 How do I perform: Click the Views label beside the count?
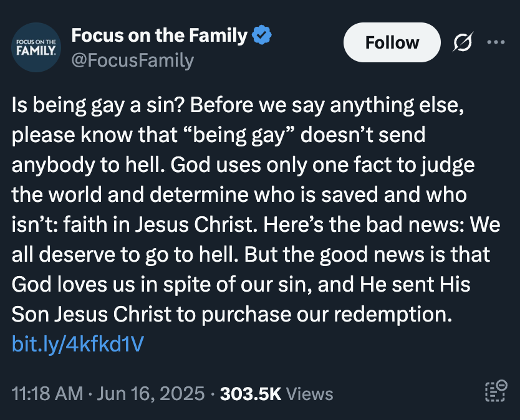pos(311,394)
